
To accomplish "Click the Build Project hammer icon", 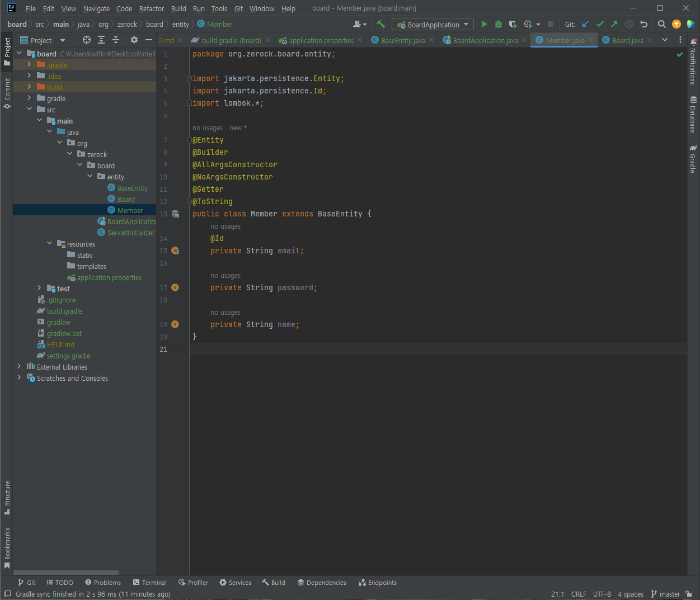I will pos(381,24).
